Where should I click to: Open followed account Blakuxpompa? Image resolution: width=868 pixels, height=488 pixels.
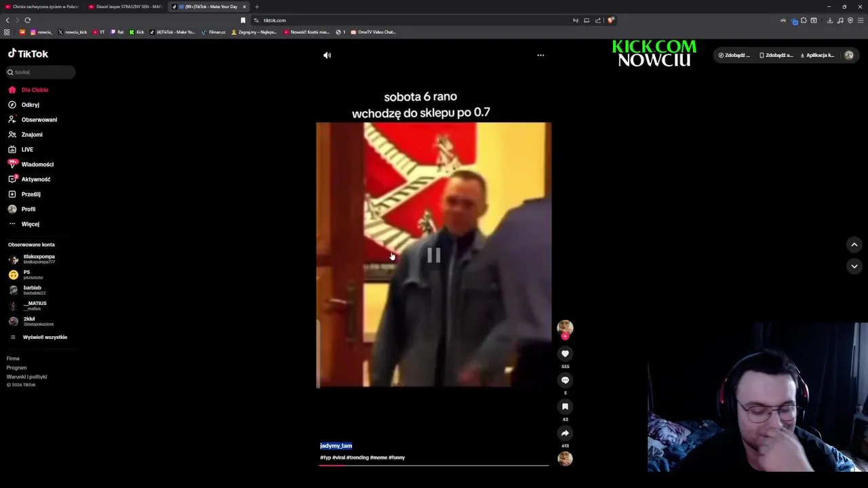(33, 259)
